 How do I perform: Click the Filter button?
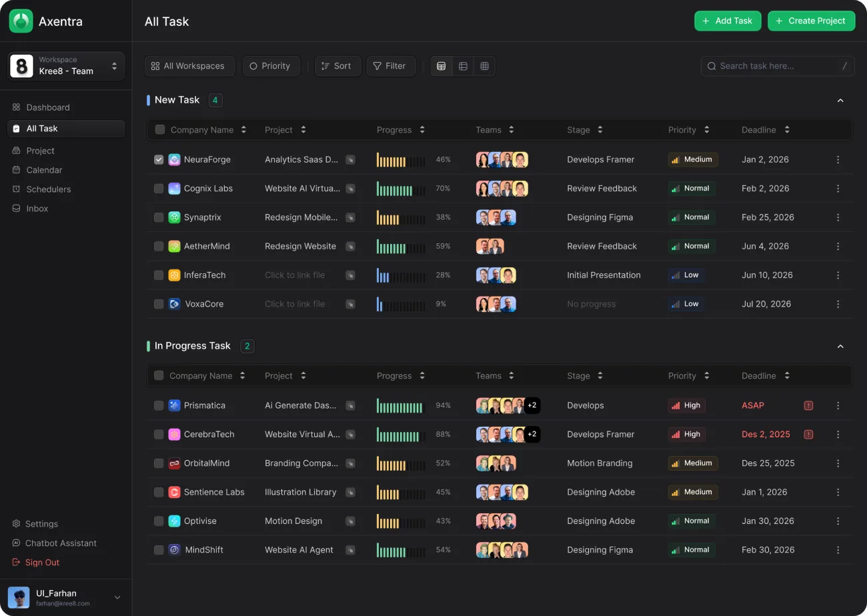(x=391, y=66)
